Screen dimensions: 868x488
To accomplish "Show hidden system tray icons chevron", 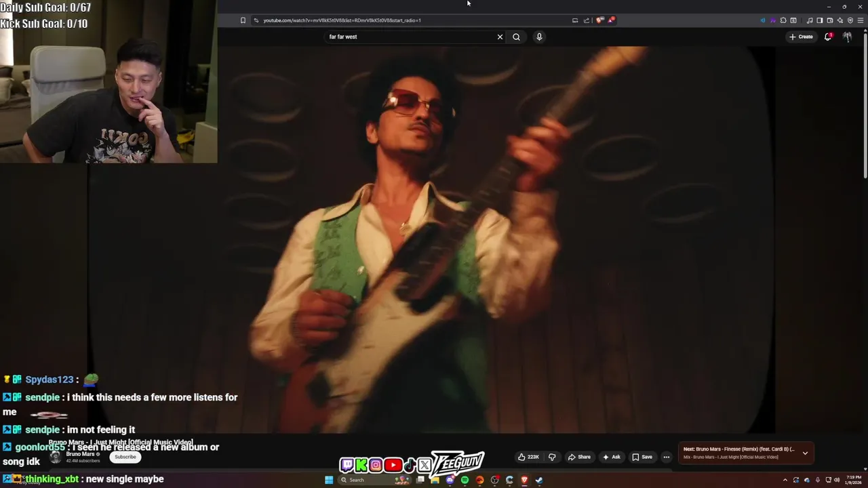I will pyautogui.click(x=785, y=480).
